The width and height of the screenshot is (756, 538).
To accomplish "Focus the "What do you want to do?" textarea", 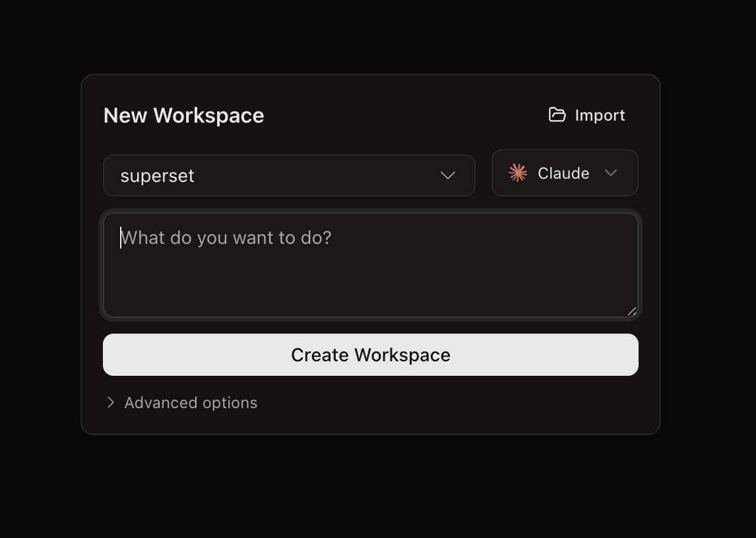I will tap(371, 265).
